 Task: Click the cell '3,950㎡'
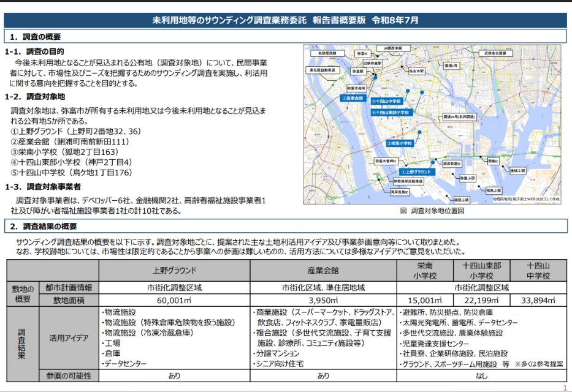pyautogui.click(x=323, y=300)
